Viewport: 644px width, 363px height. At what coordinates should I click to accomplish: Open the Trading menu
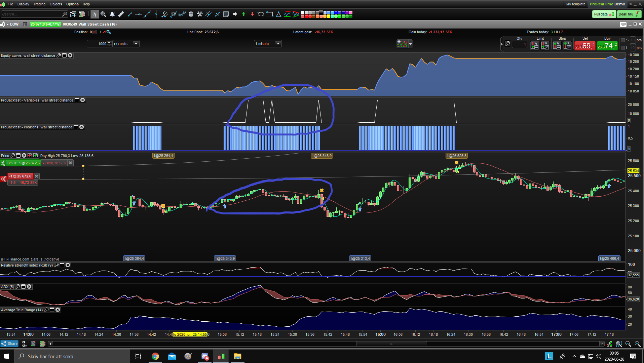[x=39, y=4]
